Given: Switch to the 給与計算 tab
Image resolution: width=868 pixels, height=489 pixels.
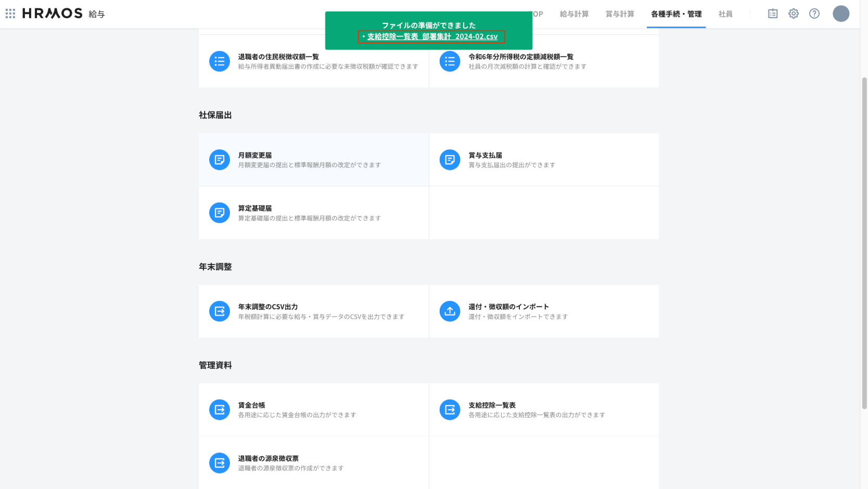Looking at the screenshot, I should point(574,14).
